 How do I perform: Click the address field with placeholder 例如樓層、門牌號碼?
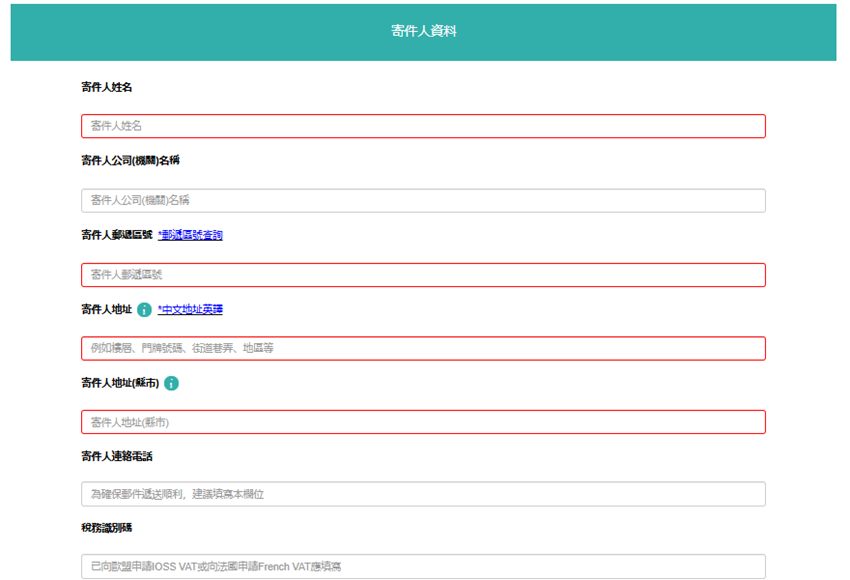[x=423, y=348]
